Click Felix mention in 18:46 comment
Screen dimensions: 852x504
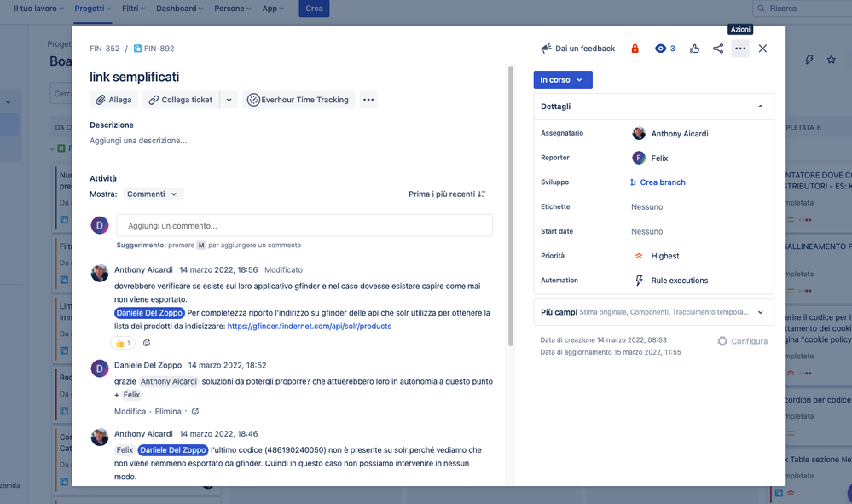(125, 449)
